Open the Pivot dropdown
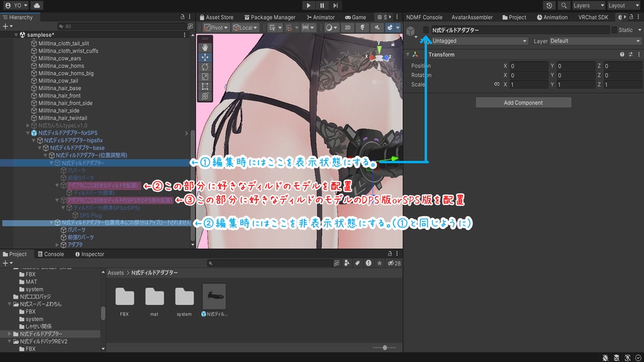This screenshot has height=362, width=644. pyautogui.click(x=216, y=28)
